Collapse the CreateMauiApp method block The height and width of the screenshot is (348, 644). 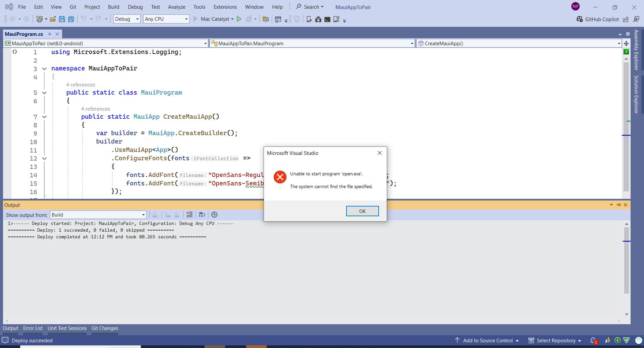[x=44, y=117]
